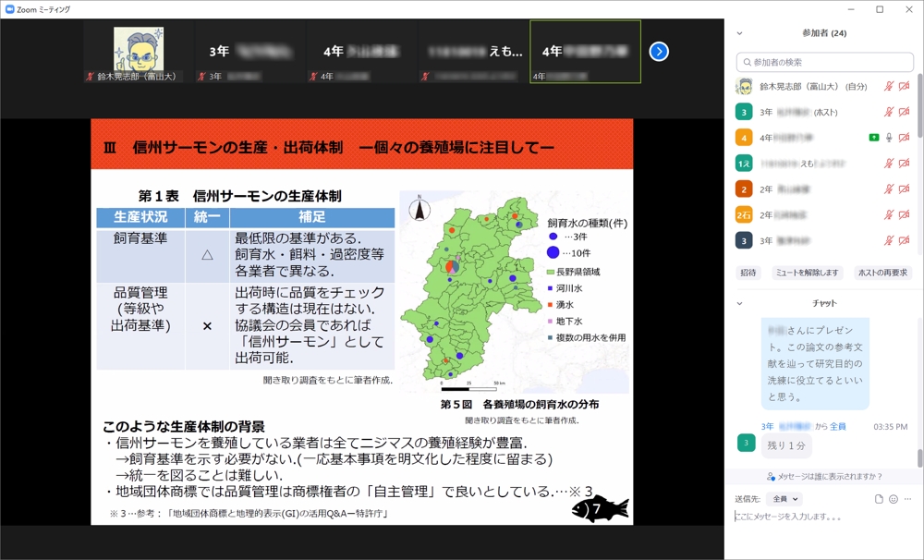
Task: Select the green-bordered 4年 speaker tile
Action: coord(585,52)
